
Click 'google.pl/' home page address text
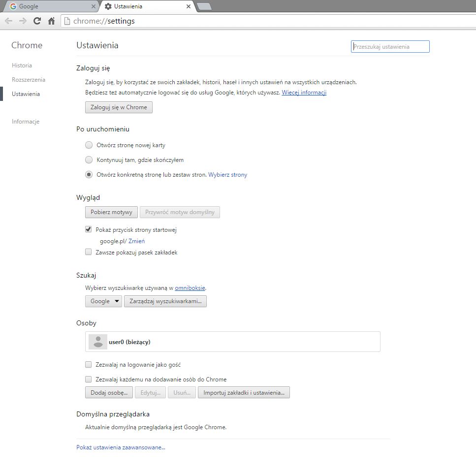[x=113, y=241]
